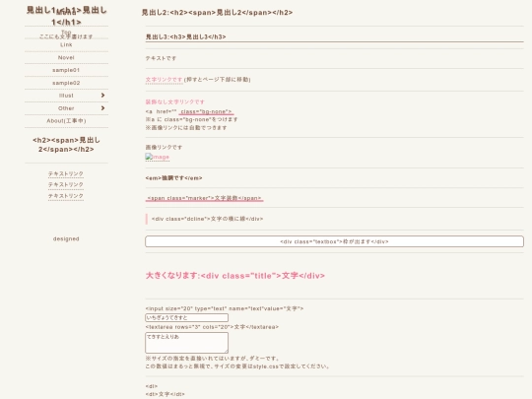
Task: Click the テキストです paragraph
Action: 161,58
